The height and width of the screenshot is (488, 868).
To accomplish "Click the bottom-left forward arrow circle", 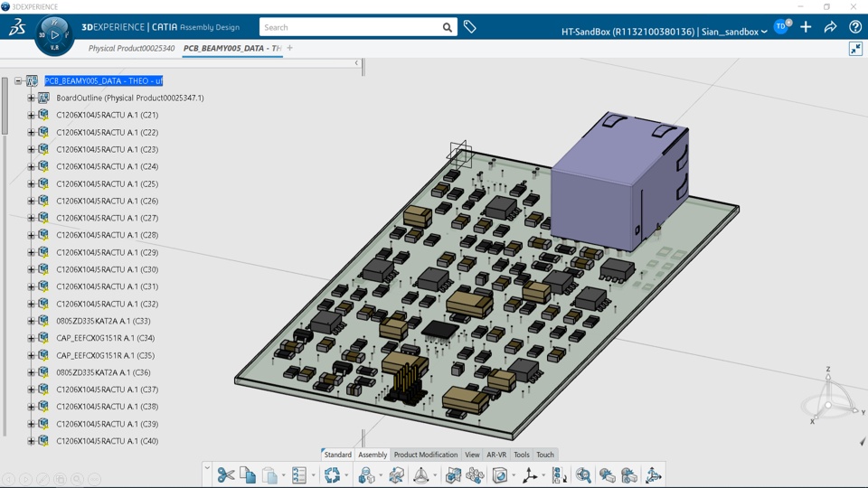I will [x=25, y=479].
